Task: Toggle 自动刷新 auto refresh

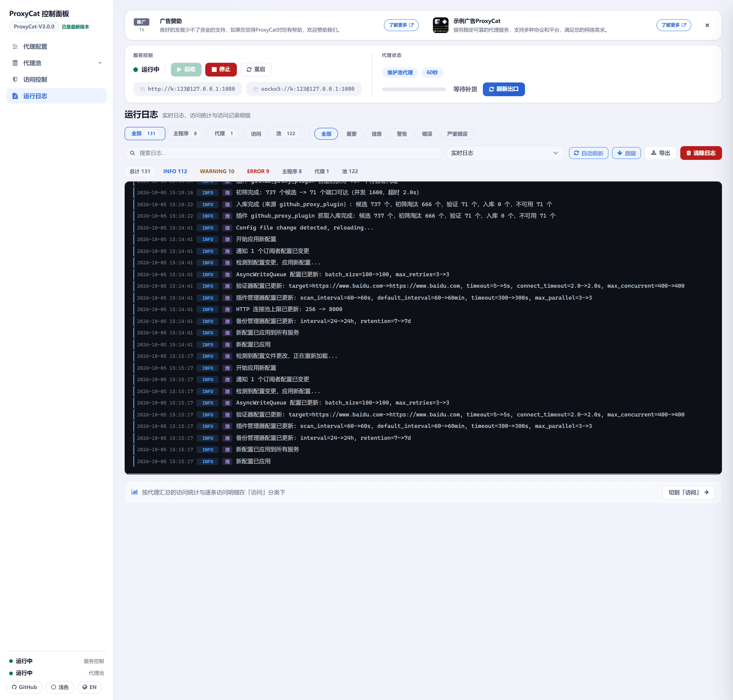Action: pyautogui.click(x=588, y=153)
